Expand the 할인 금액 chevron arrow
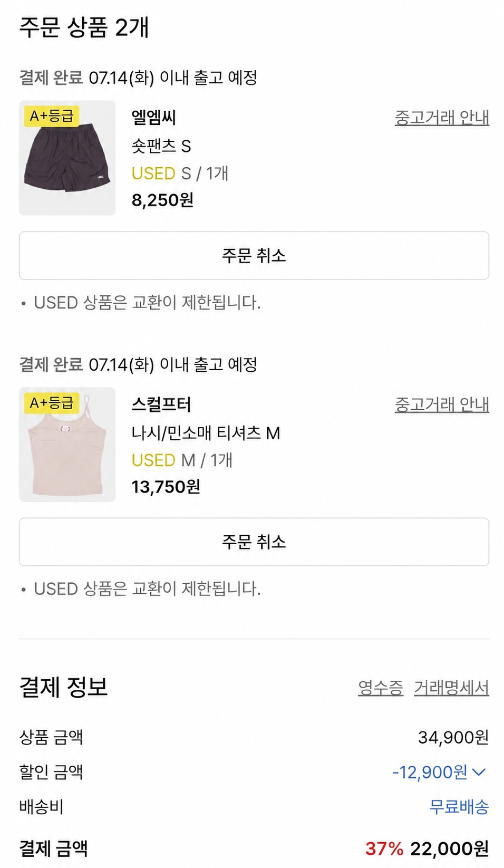Screen dimensions: 504x868 pyautogui.click(x=479, y=773)
